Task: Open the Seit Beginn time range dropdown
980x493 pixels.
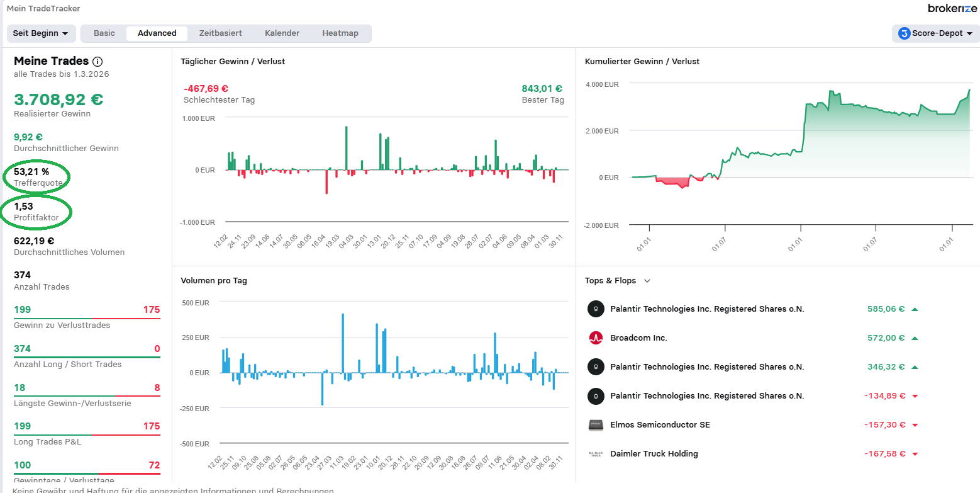Action: click(41, 33)
